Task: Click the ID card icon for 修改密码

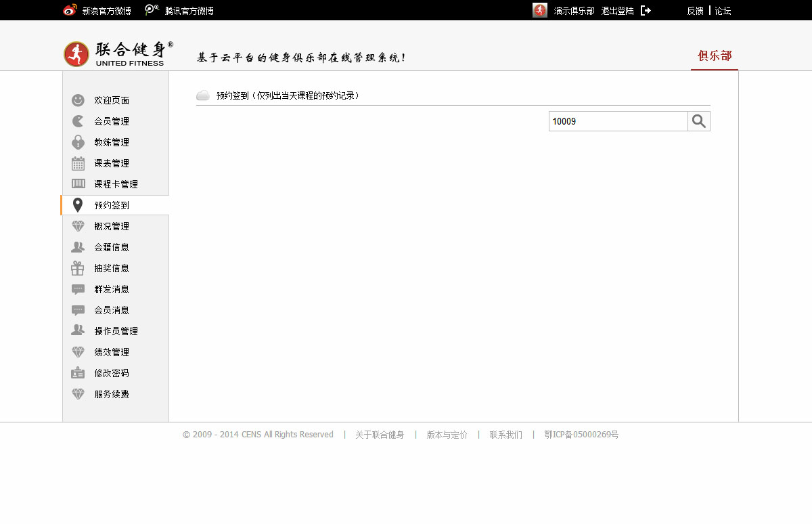Action: click(78, 373)
